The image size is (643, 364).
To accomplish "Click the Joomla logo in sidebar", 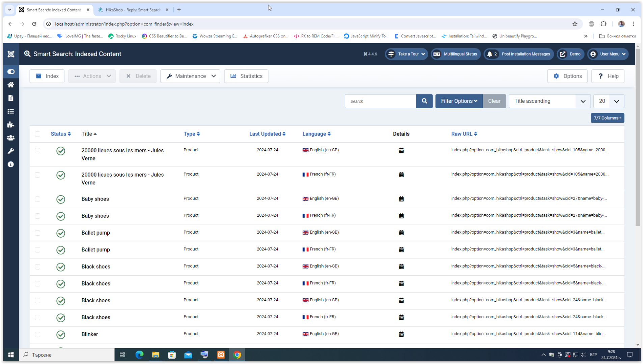I will tap(11, 54).
